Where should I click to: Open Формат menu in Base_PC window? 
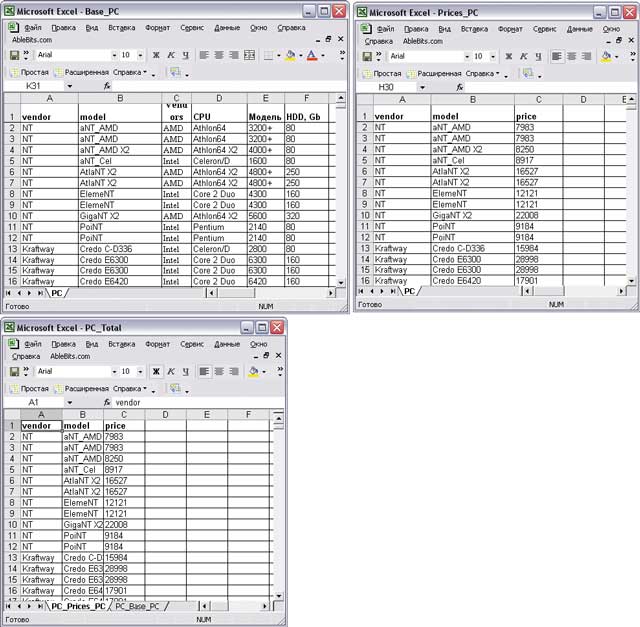point(157,28)
